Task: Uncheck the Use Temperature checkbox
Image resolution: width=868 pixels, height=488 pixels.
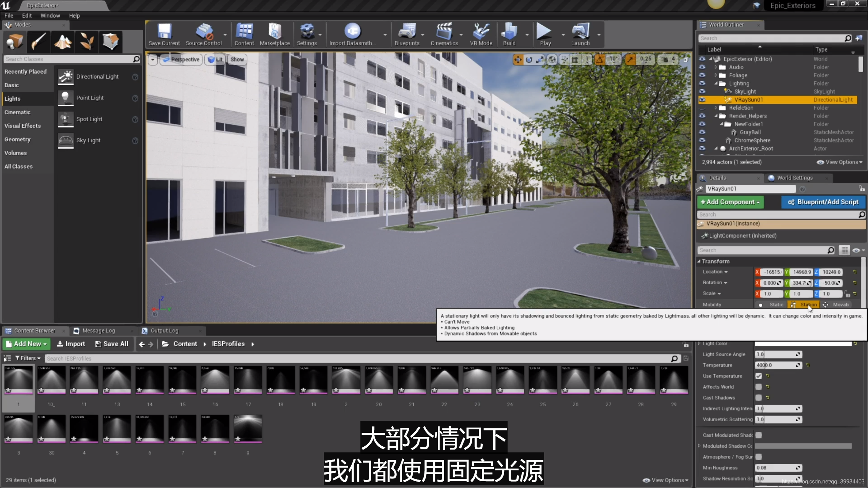Action: click(x=758, y=376)
